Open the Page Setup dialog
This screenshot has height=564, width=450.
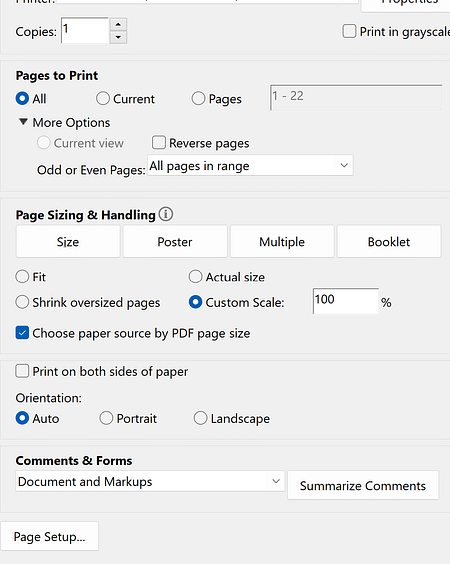tap(50, 536)
